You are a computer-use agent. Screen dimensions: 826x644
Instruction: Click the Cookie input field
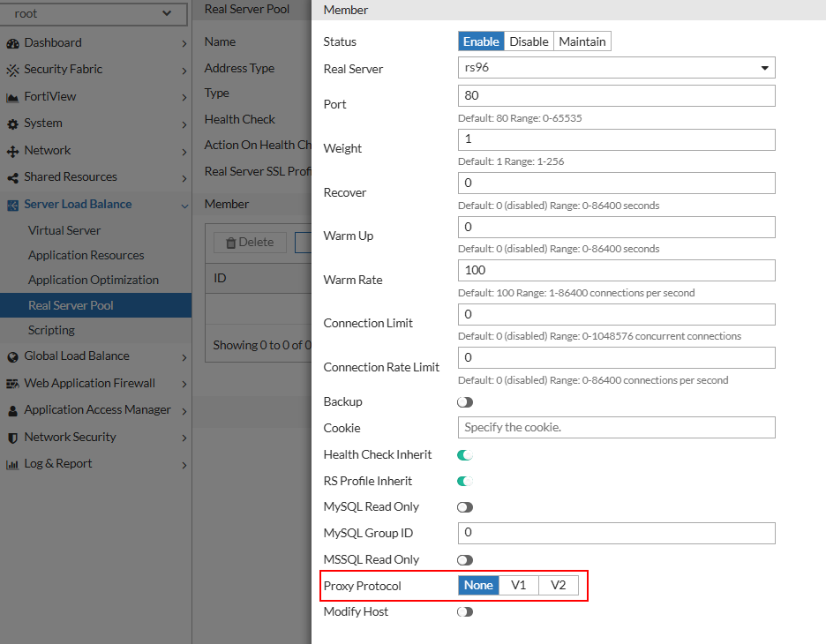614,428
